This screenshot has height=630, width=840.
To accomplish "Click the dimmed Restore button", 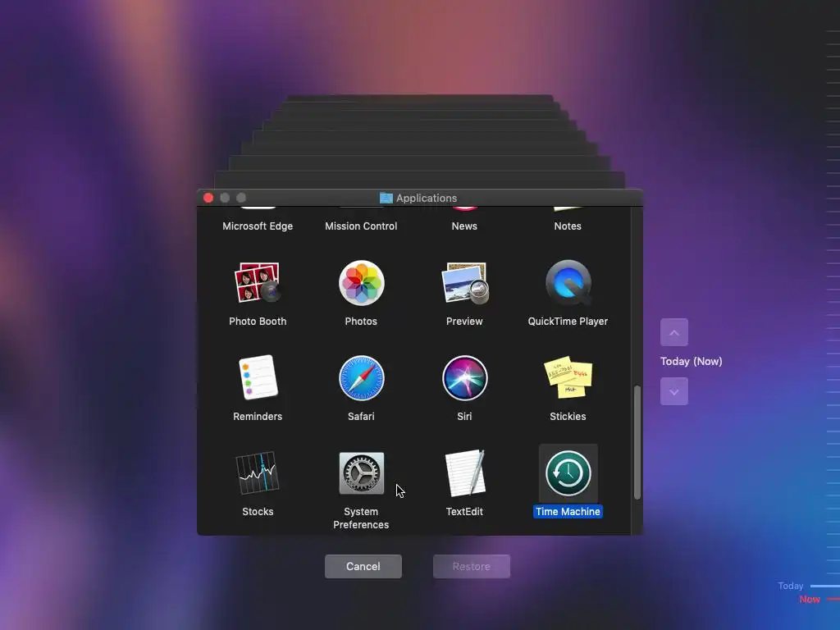I will (472, 566).
